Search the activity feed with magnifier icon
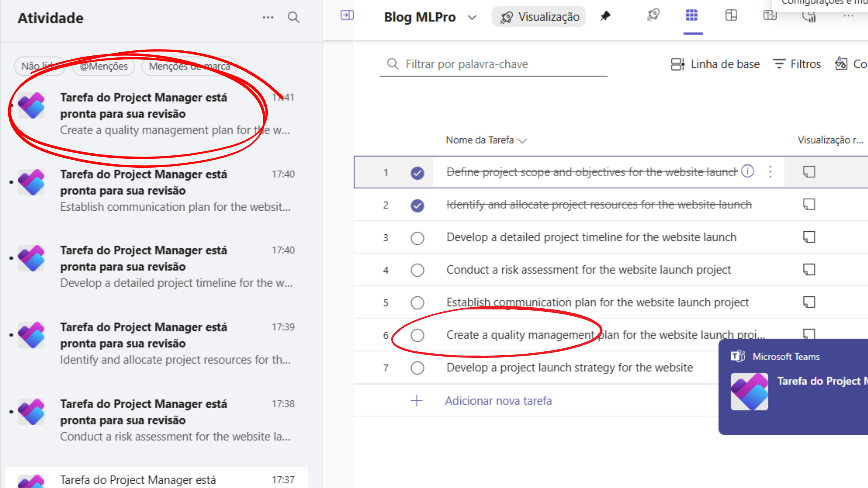The image size is (868, 488). tap(293, 17)
